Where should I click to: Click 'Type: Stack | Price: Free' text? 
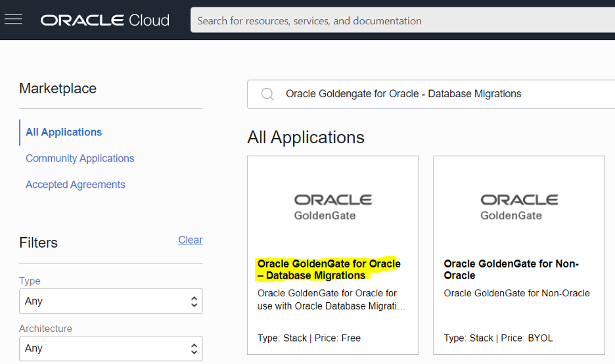point(309,338)
